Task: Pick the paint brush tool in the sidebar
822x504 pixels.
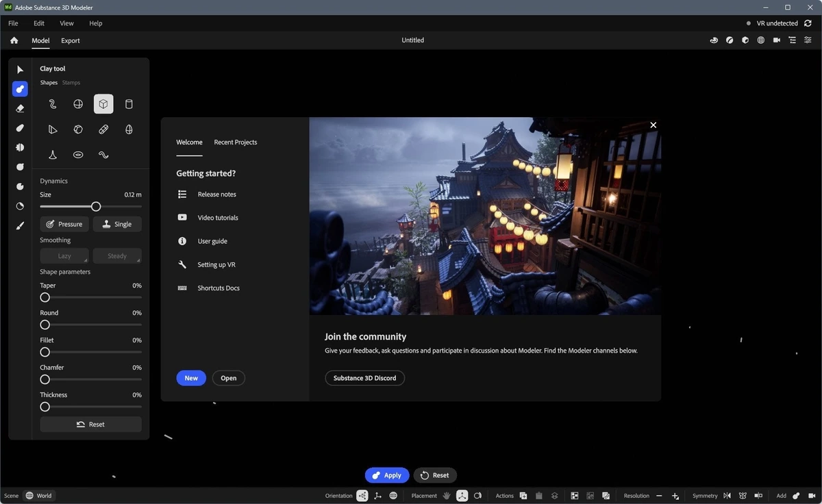Action: 20,225
